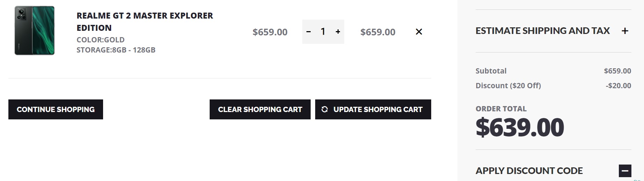Click the Realme GT 2 phone thumbnail

35,30
